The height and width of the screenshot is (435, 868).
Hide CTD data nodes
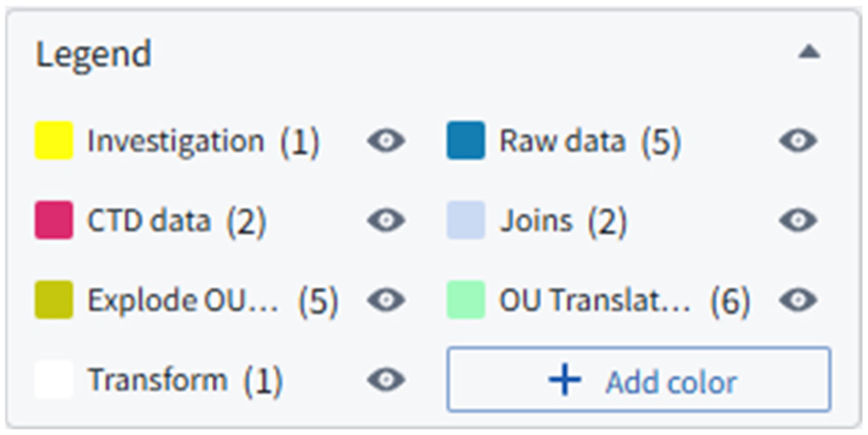386,221
